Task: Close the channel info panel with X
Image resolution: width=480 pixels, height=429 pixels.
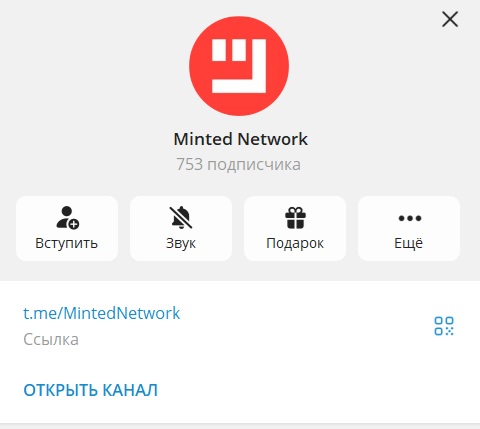Action: [450, 19]
